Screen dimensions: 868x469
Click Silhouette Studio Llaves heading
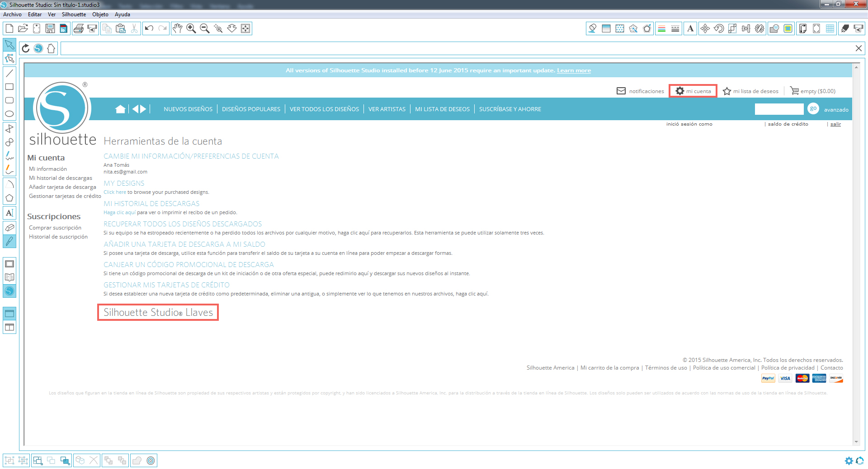(x=158, y=312)
